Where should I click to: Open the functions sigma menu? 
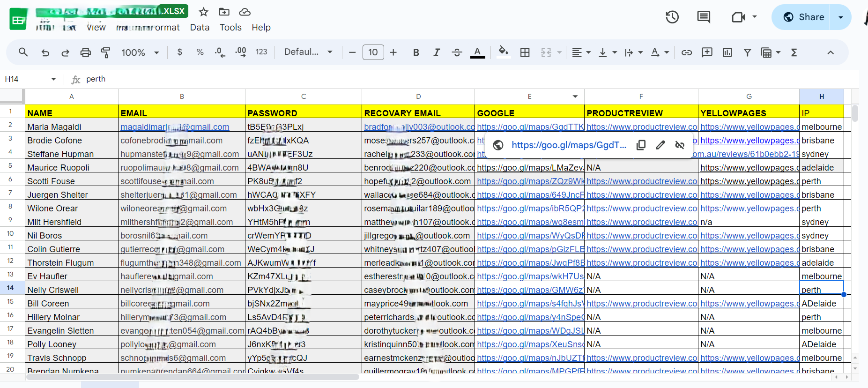coord(794,52)
